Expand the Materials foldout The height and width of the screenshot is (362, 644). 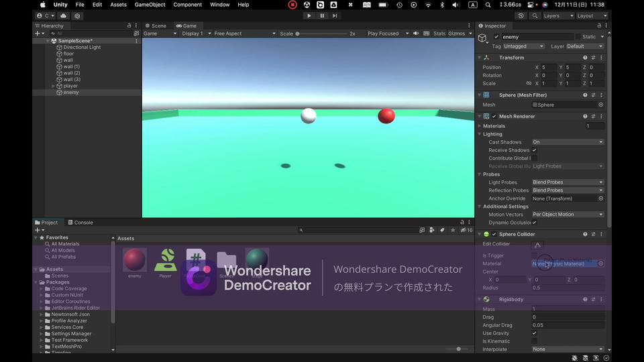(x=480, y=126)
